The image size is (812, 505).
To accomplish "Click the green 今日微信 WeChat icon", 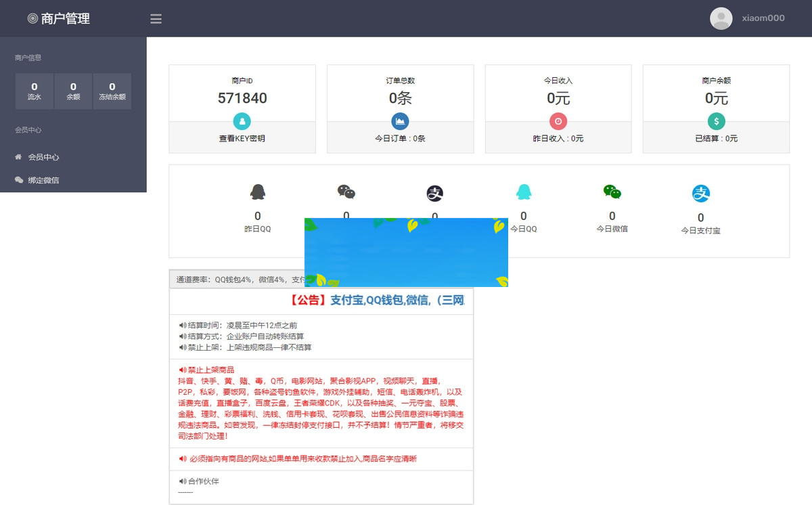I will [x=612, y=192].
